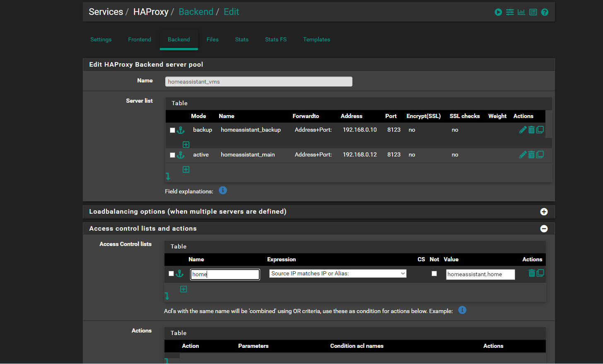Click anchor icon on homeassistant_backup row
This screenshot has width=603, height=364.
tap(181, 130)
